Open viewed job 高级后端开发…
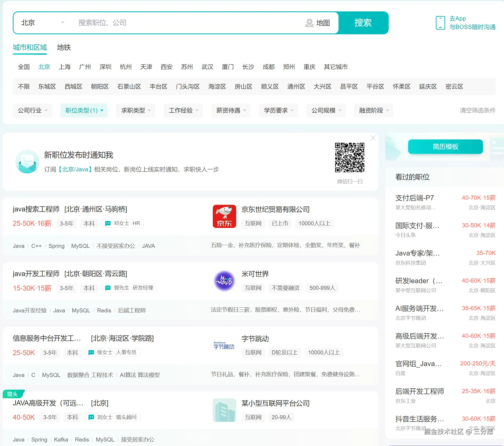504x446 pixels. click(420, 336)
